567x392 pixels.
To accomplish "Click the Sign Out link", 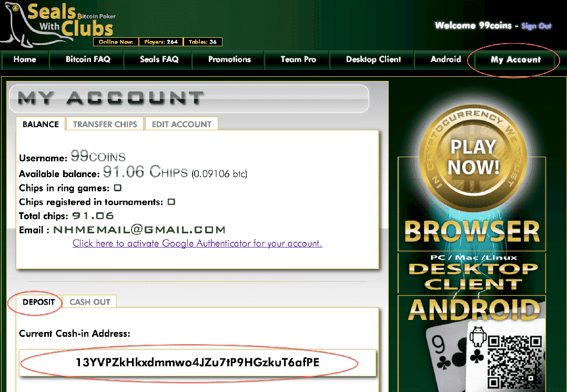I will click(536, 26).
